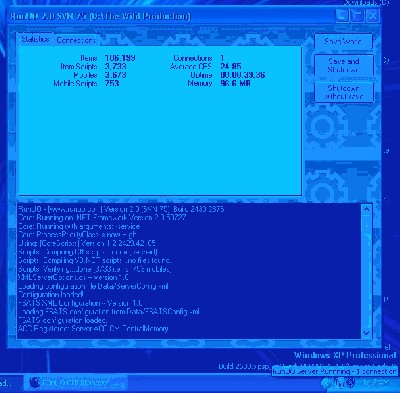Screen dimensions: 400x393
Task: Click the console line Loading FSATS configuration
Action: [x=109, y=312]
